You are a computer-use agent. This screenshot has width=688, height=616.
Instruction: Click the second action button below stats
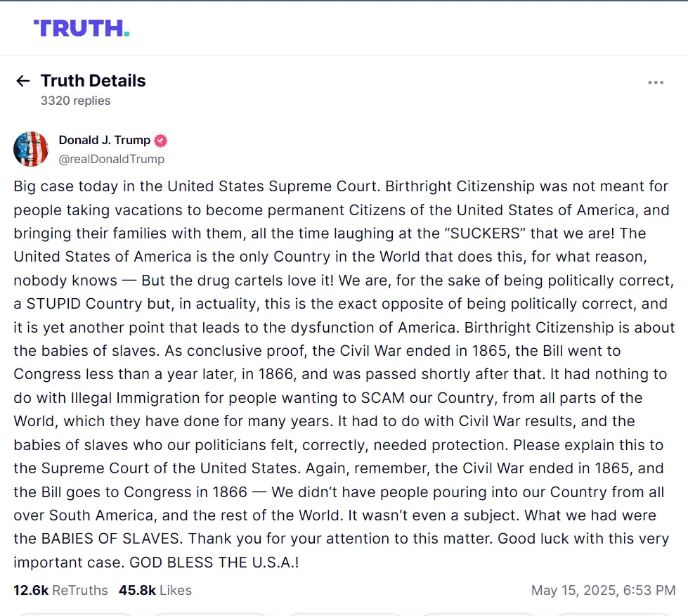209,615
